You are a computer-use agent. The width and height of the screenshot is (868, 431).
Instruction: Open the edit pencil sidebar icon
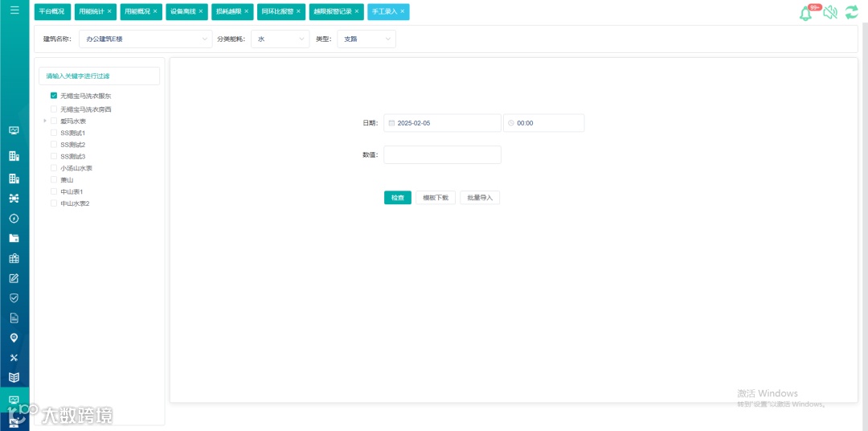pyautogui.click(x=14, y=278)
